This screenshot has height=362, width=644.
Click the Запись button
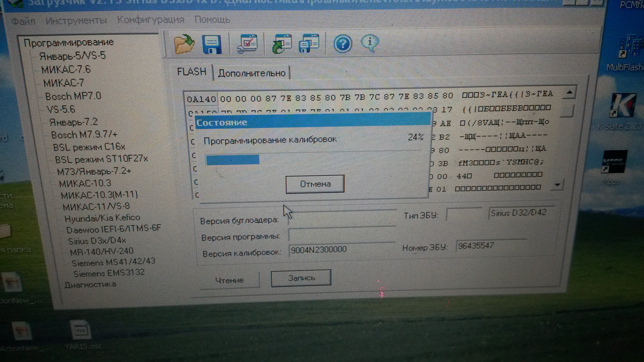tap(301, 278)
